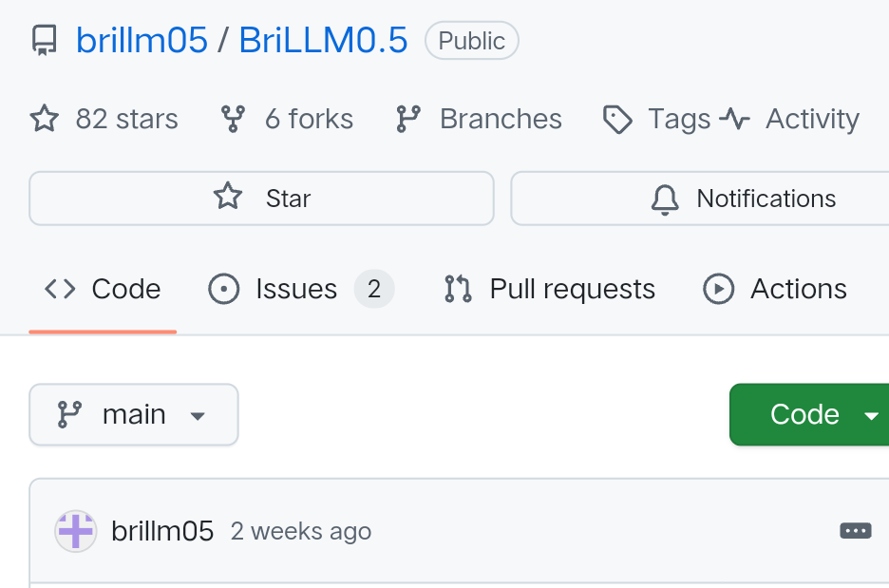Image resolution: width=889 pixels, height=588 pixels.
Task: Click the Tags label icon
Action: click(x=618, y=120)
